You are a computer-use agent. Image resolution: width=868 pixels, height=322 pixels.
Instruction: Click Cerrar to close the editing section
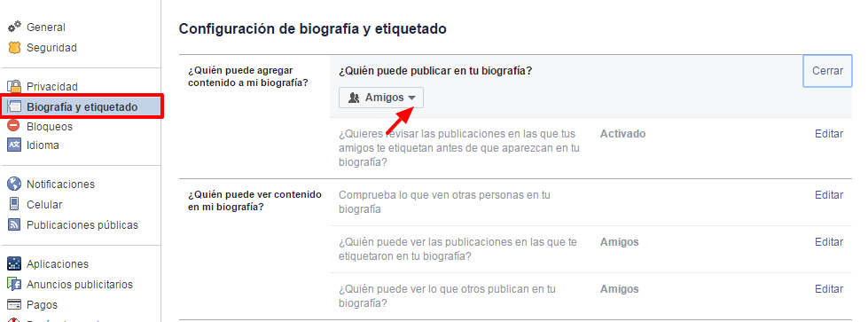coord(827,71)
